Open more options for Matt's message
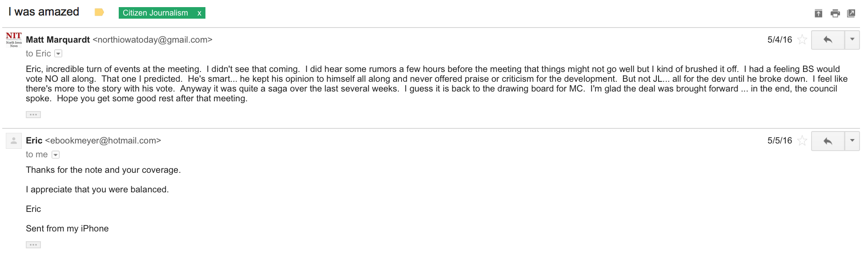868x255 pixels. pyautogui.click(x=852, y=40)
